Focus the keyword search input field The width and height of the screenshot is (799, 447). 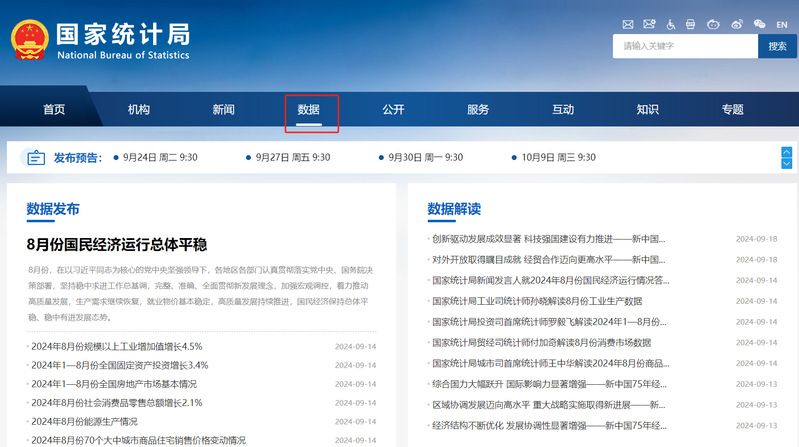click(x=685, y=46)
